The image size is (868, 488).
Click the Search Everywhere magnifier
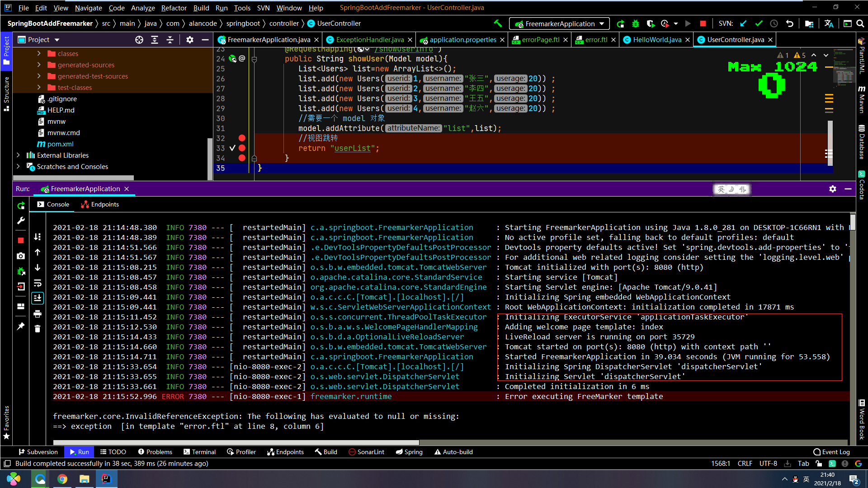click(x=860, y=23)
